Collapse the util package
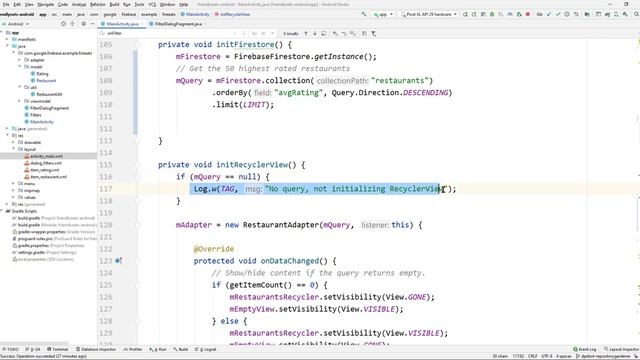 click(19, 87)
